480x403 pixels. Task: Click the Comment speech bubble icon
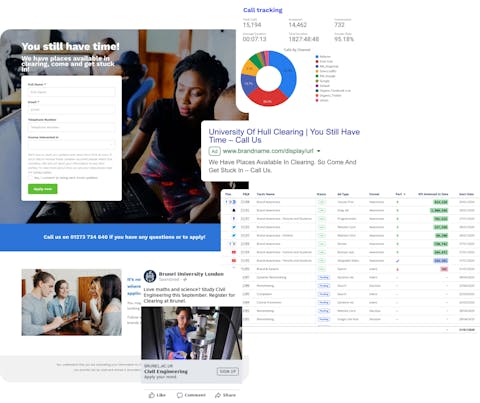tap(180, 395)
